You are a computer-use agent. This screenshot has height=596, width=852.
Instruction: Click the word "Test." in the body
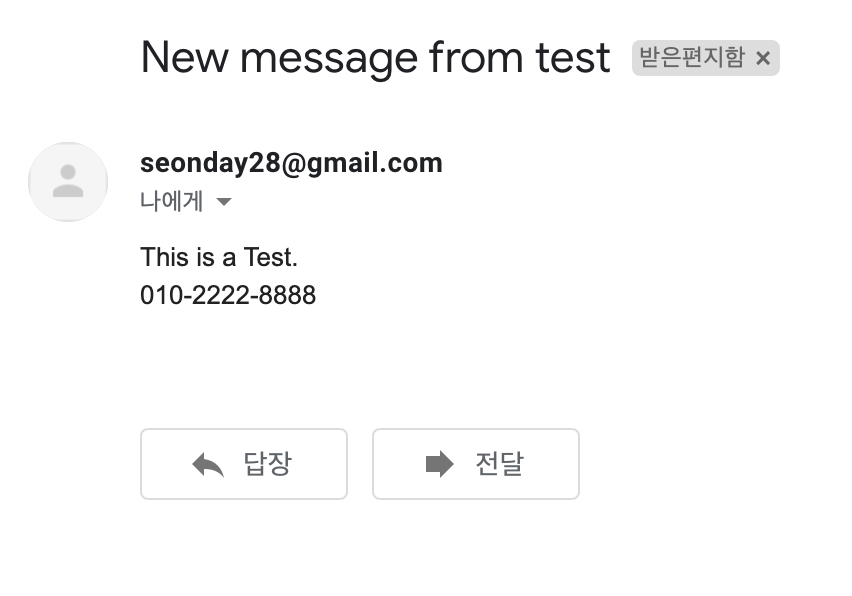(x=270, y=257)
